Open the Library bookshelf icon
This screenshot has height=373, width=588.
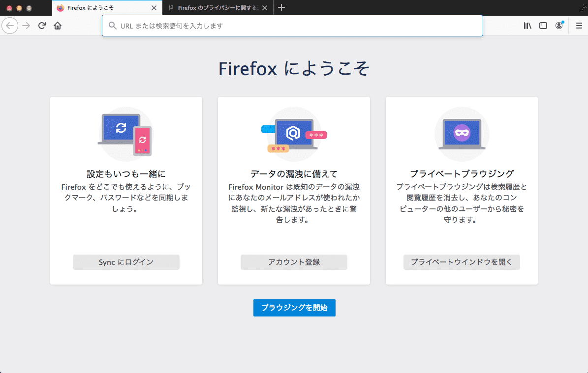527,26
